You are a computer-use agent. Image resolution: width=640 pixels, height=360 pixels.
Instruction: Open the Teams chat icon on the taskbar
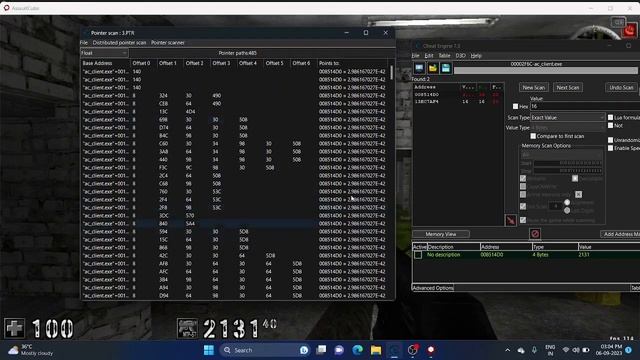coord(339,350)
